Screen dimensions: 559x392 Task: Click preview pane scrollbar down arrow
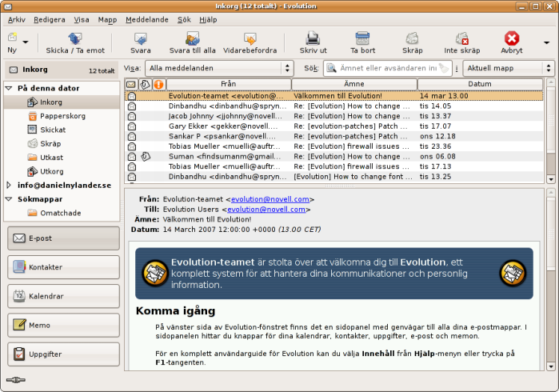551,366
